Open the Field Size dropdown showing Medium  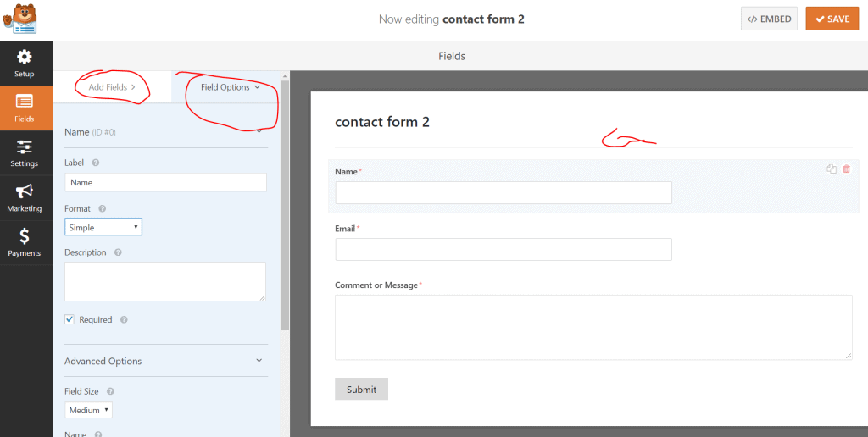(88, 410)
